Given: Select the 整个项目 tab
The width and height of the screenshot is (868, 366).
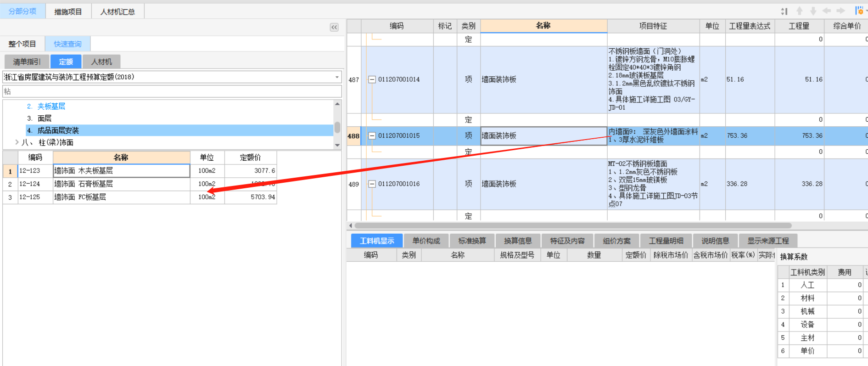Looking at the screenshot, I should 22,44.
